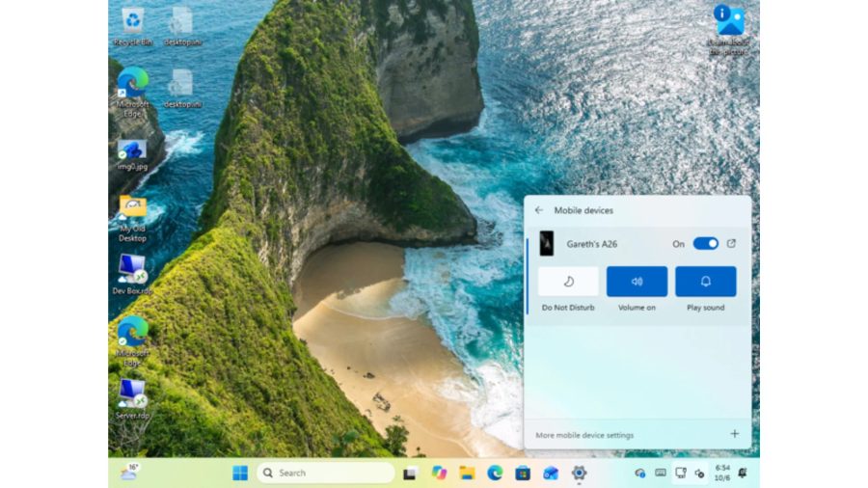Go back from Mobile devices panel
The width and height of the screenshot is (868, 488).
(539, 210)
